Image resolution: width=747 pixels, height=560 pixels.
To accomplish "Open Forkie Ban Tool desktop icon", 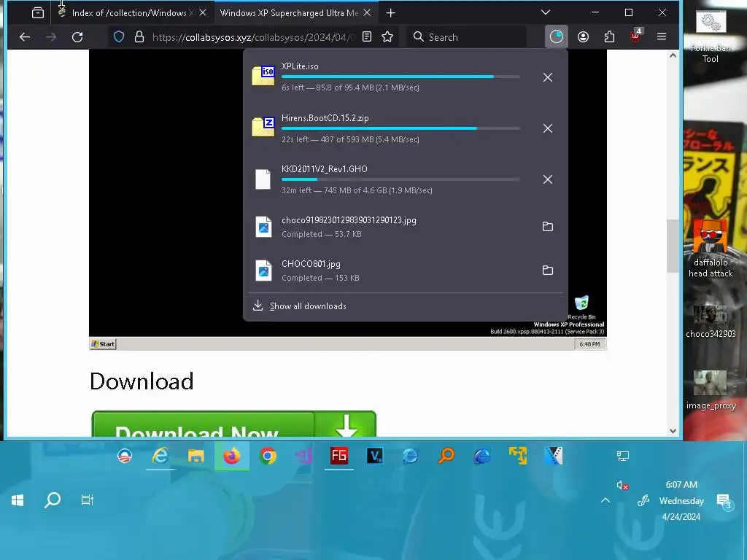I will pyautogui.click(x=711, y=37).
